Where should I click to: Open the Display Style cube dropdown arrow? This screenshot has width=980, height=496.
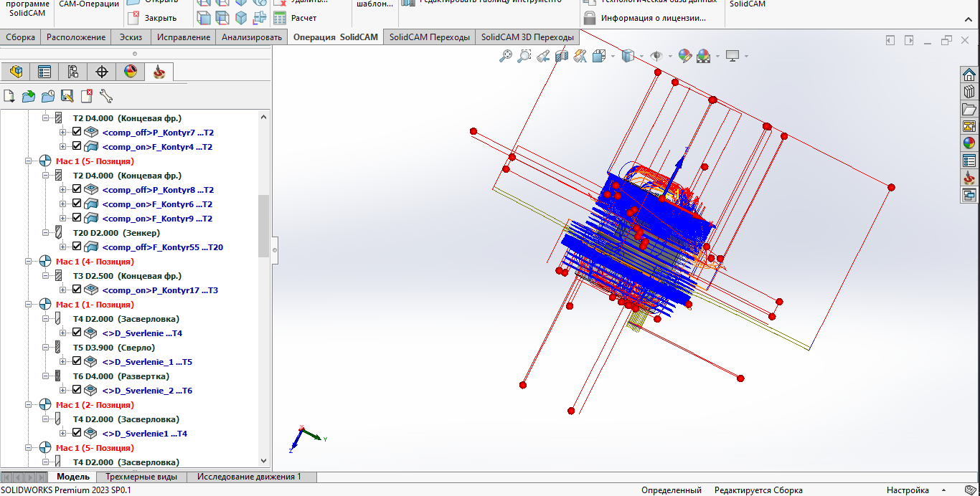click(x=641, y=56)
